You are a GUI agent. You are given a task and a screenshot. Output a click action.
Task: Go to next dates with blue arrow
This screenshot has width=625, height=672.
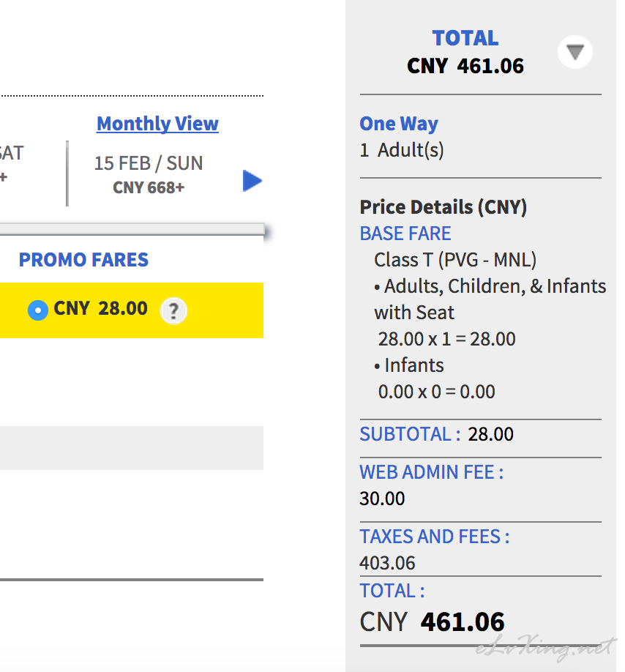coord(252,181)
